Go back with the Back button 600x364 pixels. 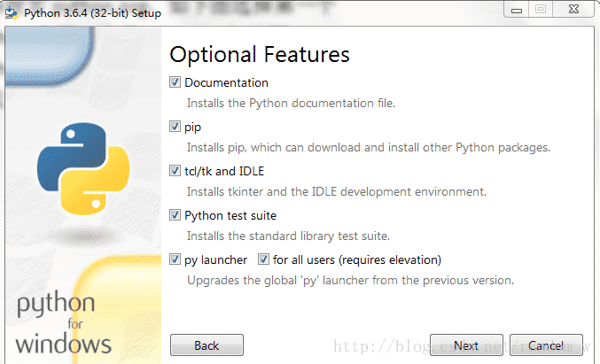[206, 345]
